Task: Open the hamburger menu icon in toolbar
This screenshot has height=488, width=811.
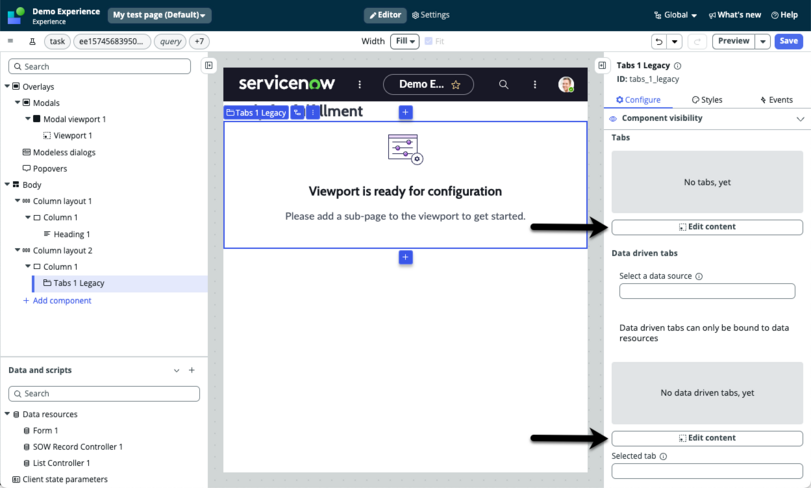Action: point(10,41)
